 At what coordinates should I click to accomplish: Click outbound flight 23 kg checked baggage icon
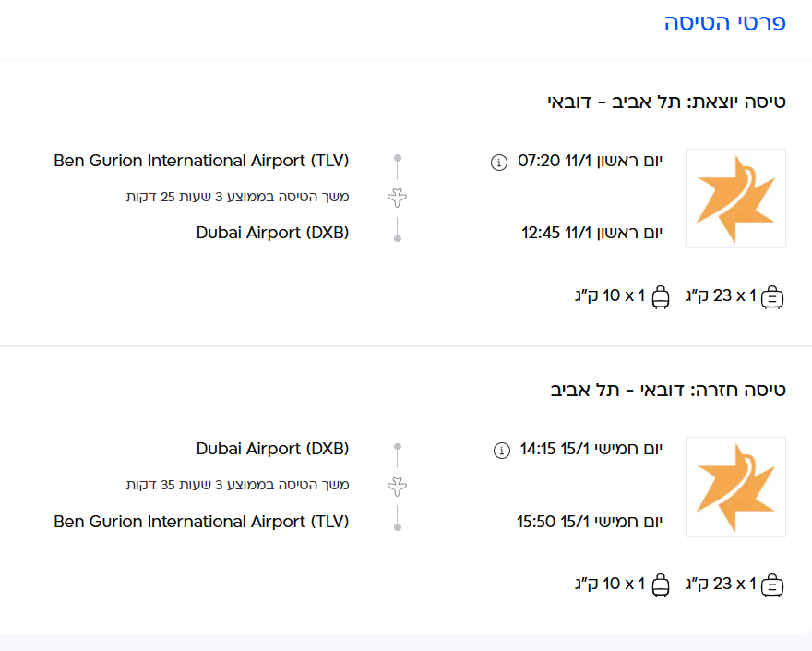coord(772,297)
